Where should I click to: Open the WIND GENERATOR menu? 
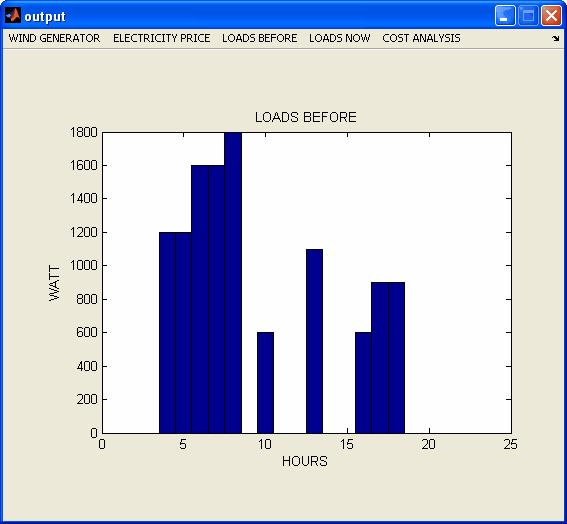click(x=54, y=38)
